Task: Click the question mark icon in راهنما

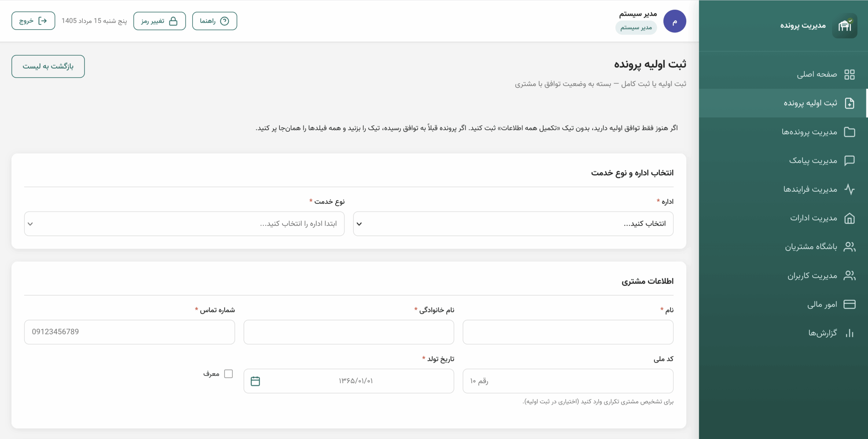Action: (224, 21)
